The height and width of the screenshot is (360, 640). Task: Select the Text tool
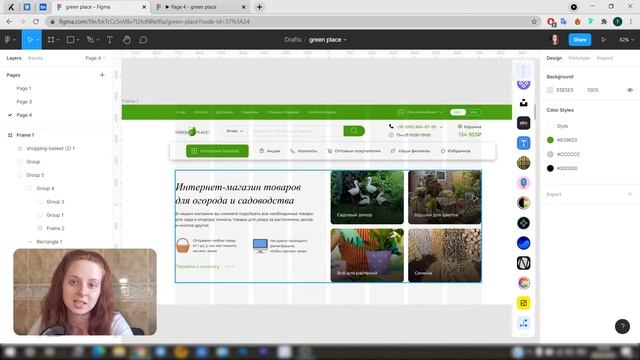pyautogui.click(x=109, y=40)
